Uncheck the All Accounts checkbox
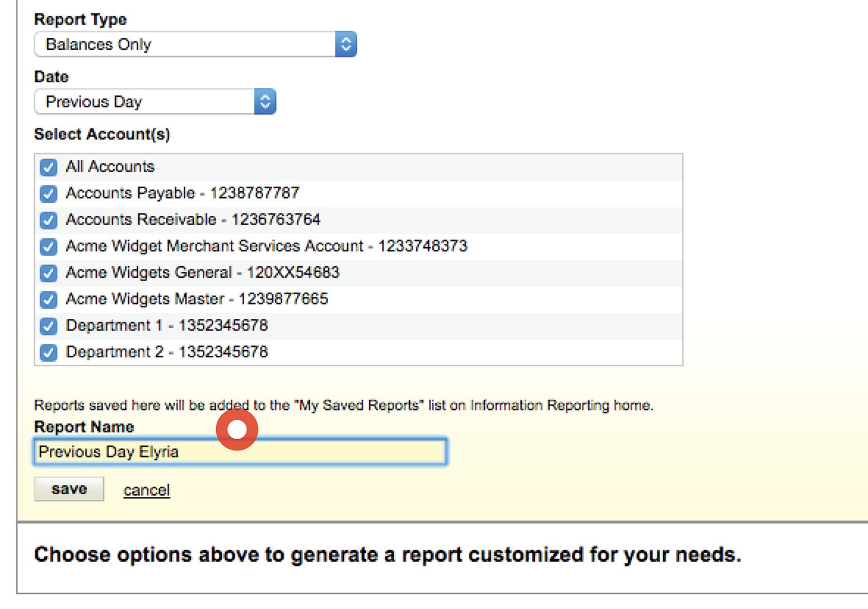Image resolution: width=868 pixels, height=609 pixels. click(x=49, y=167)
